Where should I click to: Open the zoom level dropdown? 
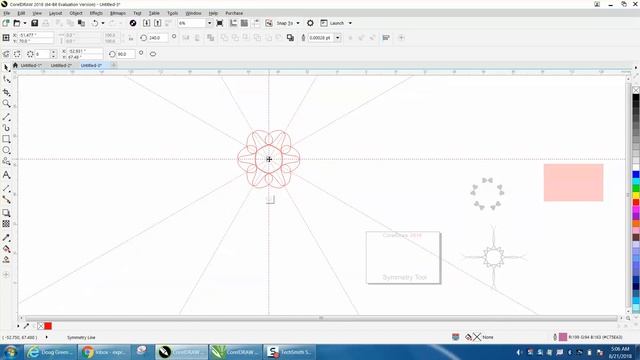(209, 23)
